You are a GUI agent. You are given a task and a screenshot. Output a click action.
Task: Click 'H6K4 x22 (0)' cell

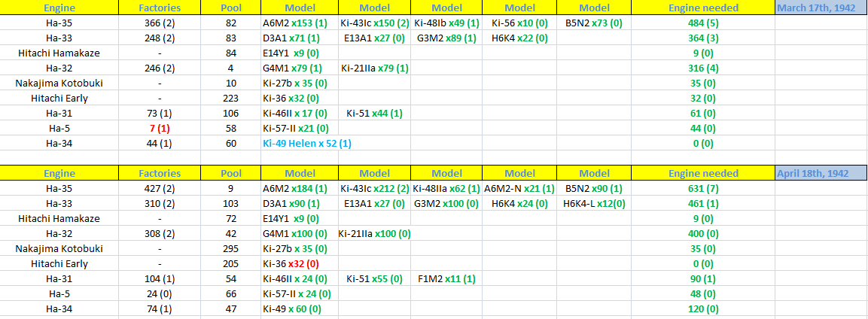(x=519, y=38)
